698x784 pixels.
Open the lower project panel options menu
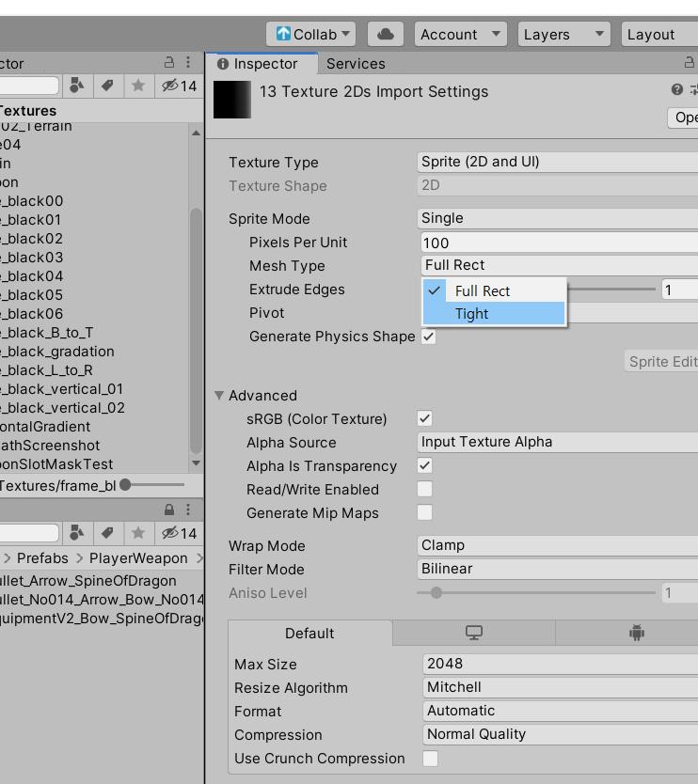click(x=188, y=510)
